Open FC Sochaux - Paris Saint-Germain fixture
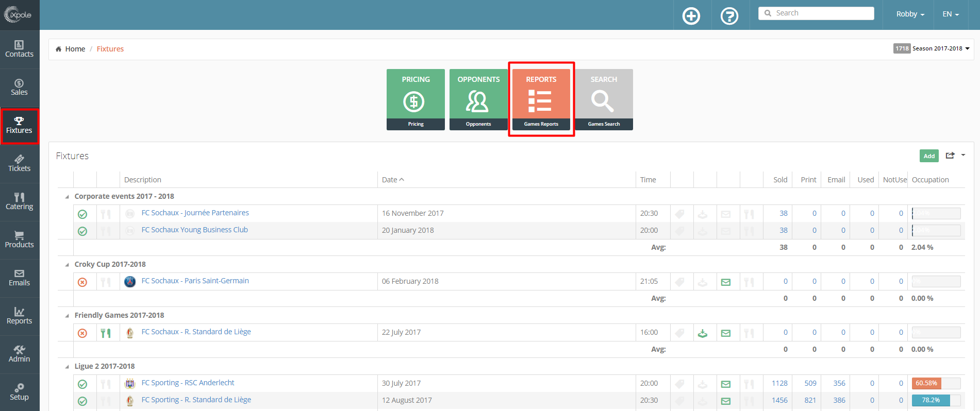 [x=195, y=281]
